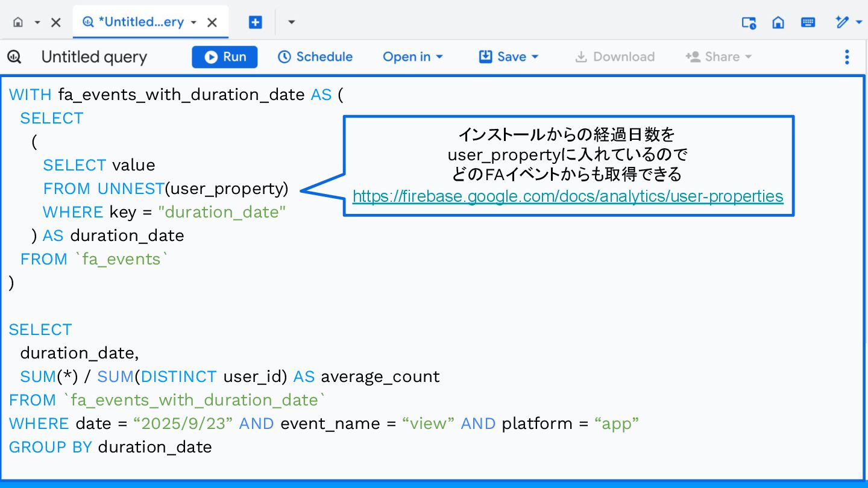Screen dimensions: 868x488
Task: Close the home tab
Action: pos(55,22)
